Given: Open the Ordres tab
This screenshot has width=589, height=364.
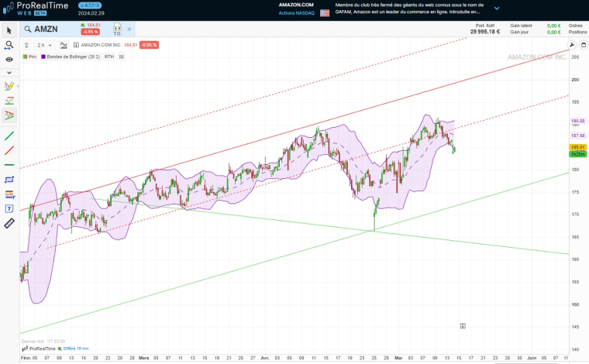Looking at the screenshot, I should pyautogui.click(x=576, y=26).
